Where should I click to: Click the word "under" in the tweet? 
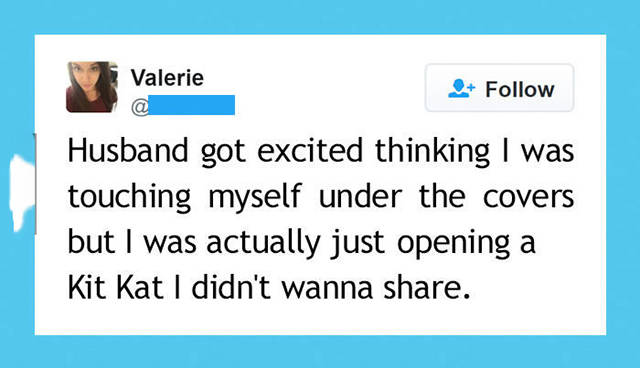[x=360, y=196]
